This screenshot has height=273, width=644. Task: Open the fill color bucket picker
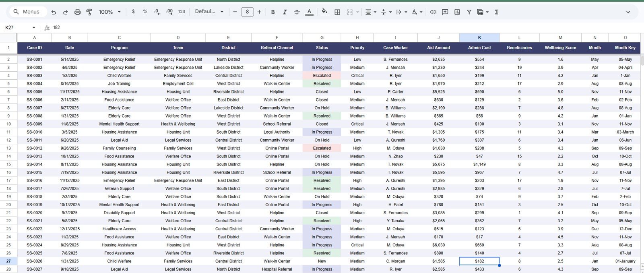(324, 12)
